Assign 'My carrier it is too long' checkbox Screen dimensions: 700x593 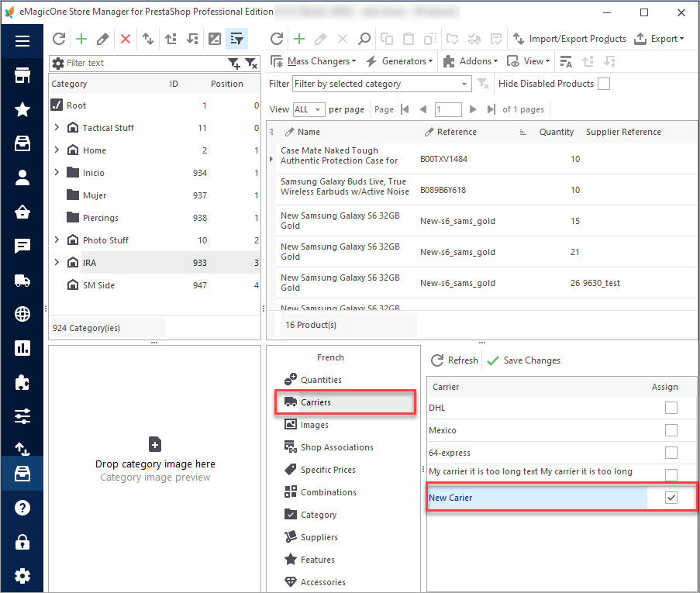671,474
